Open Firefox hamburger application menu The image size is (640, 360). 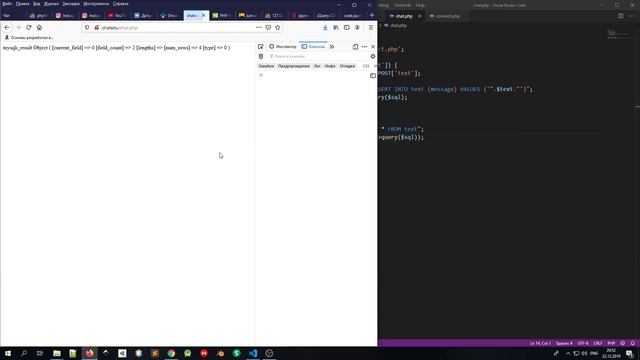pos(371,27)
